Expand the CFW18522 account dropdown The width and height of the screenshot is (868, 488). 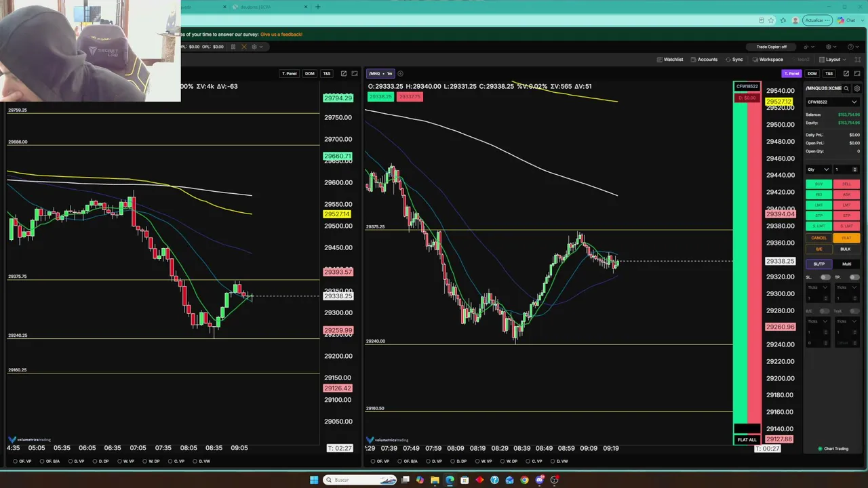click(x=832, y=102)
